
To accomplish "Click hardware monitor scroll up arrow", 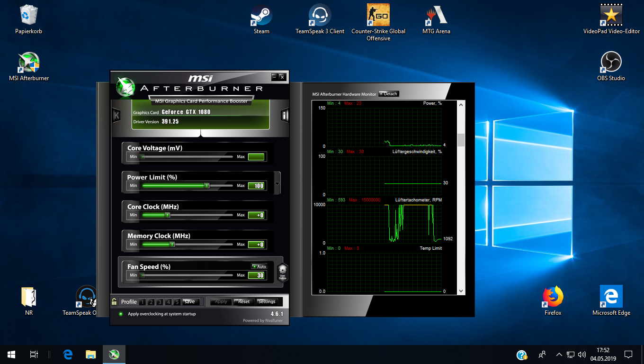I will (x=461, y=104).
